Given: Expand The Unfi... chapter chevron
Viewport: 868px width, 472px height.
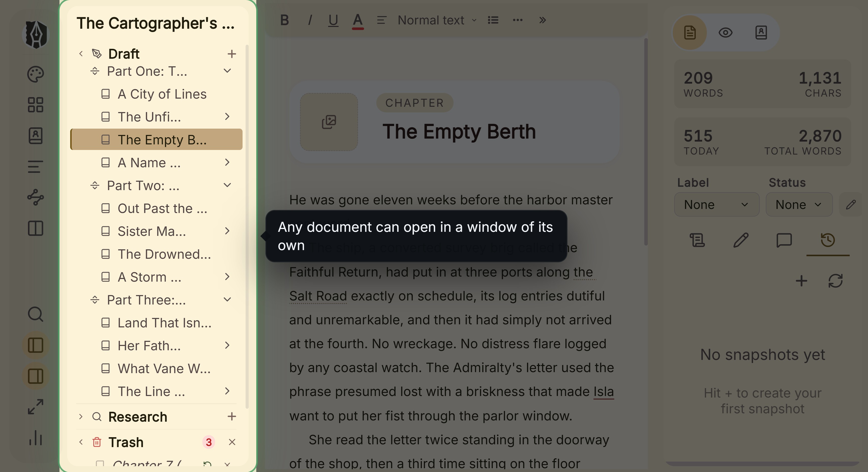Looking at the screenshot, I should [228, 117].
